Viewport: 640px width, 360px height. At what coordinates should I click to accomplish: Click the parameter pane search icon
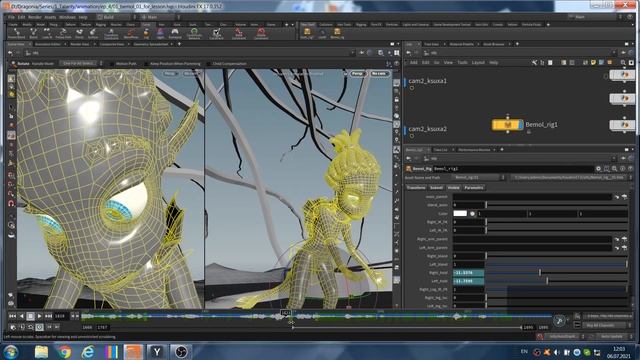(x=614, y=169)
